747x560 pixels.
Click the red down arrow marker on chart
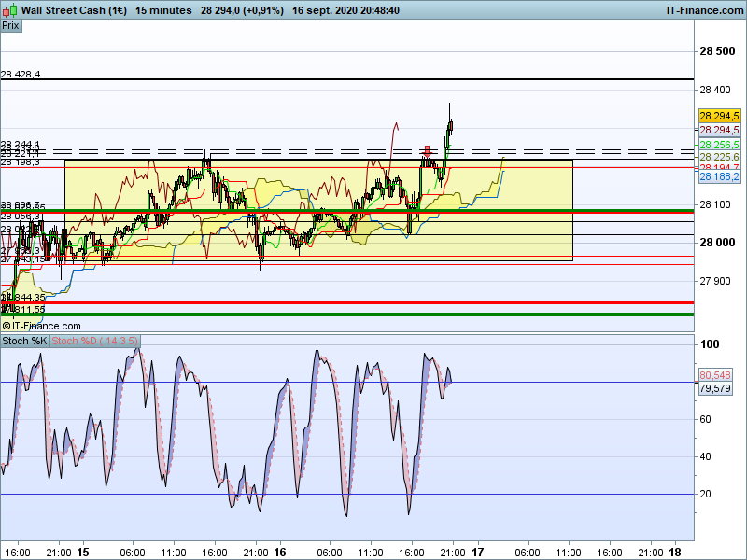click(x=428, y=151)
